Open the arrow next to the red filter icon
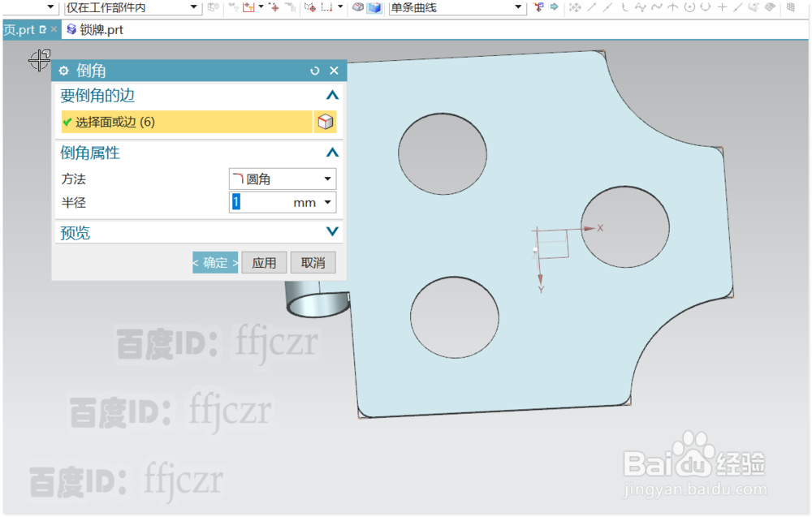Viewport: 812px width, 517px height. point(261,6)
